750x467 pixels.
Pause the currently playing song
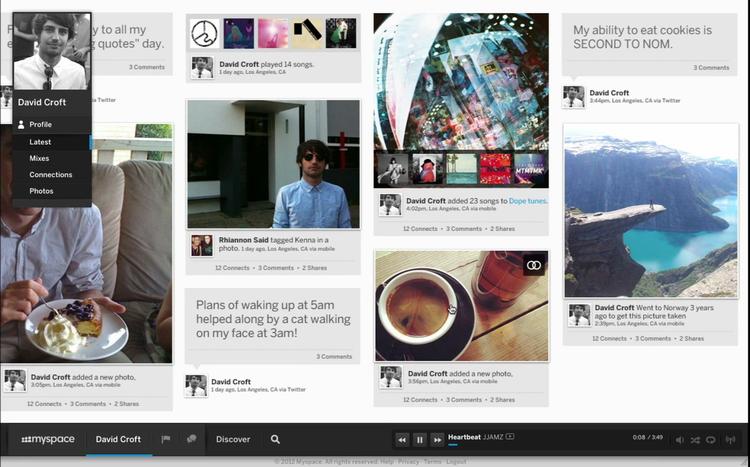[x=420, y=439]
